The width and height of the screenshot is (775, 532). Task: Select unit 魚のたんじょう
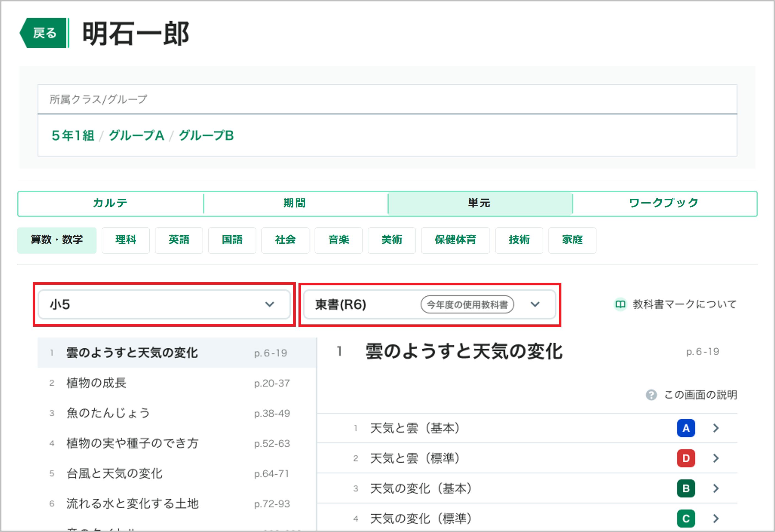(177, 413)
